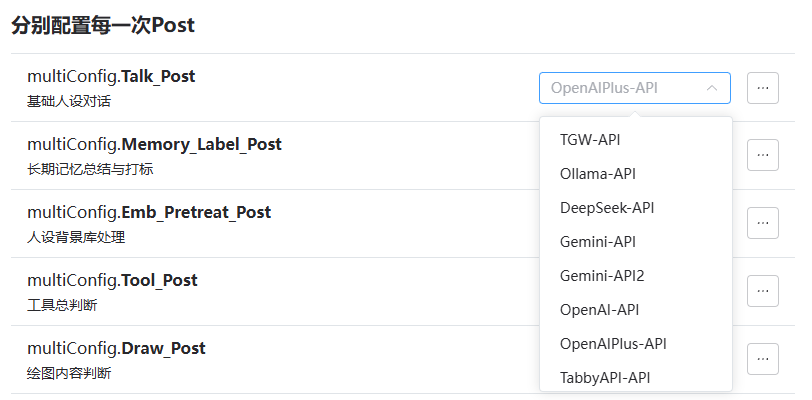This screenshot has width=812, height=400.
Task: Click the multiConfig.Emb_Pretreat_Post setting label
Action: [149, 212]
